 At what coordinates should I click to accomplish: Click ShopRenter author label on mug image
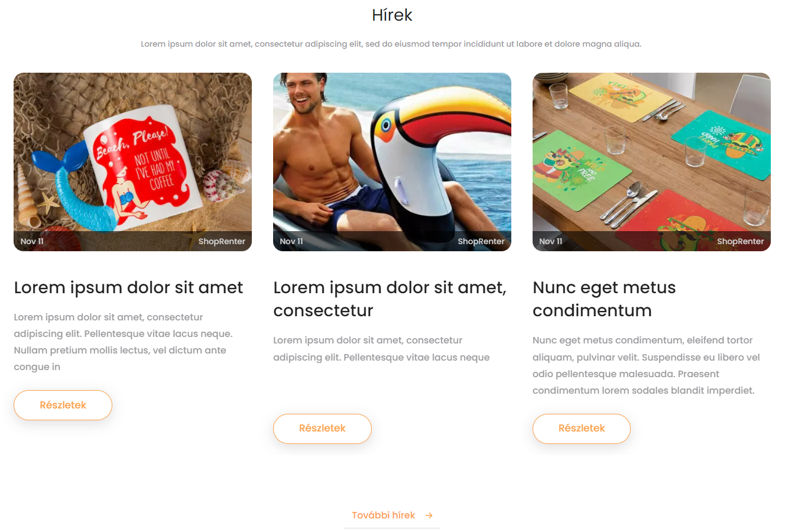222,241
